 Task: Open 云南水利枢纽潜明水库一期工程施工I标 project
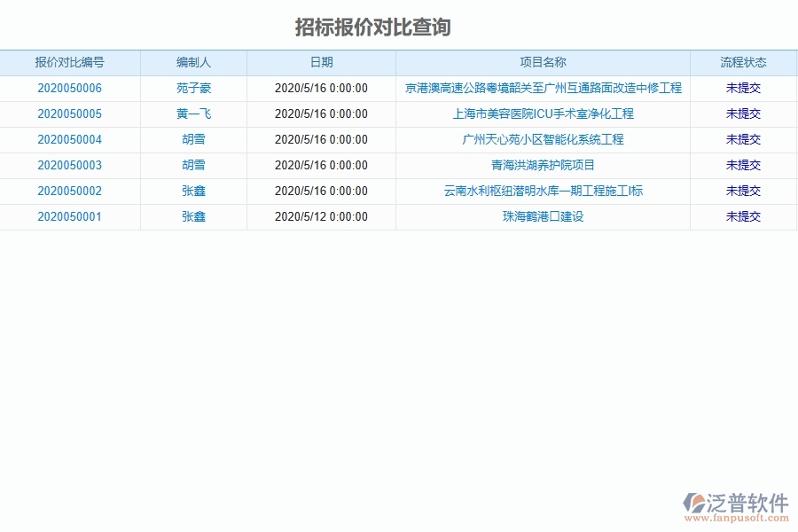[543, 191]
